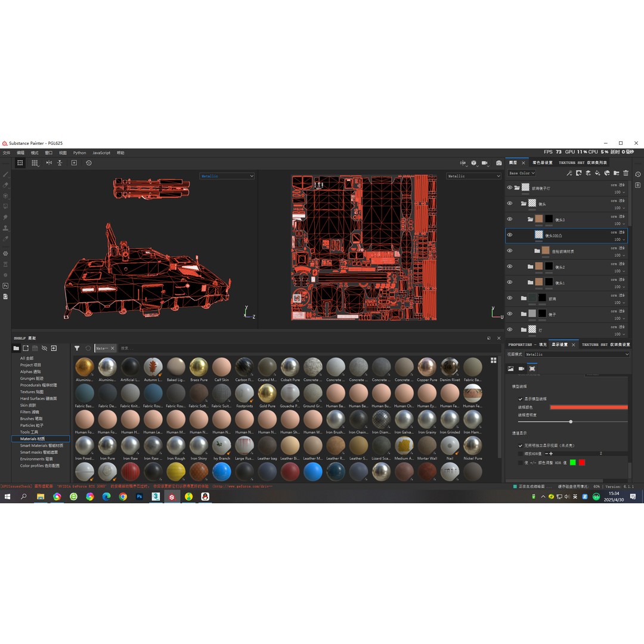Switch to the TEXTURE SET 纹理集设置 tab
This screenshot has width=644, height=644.
pos(606,345)
